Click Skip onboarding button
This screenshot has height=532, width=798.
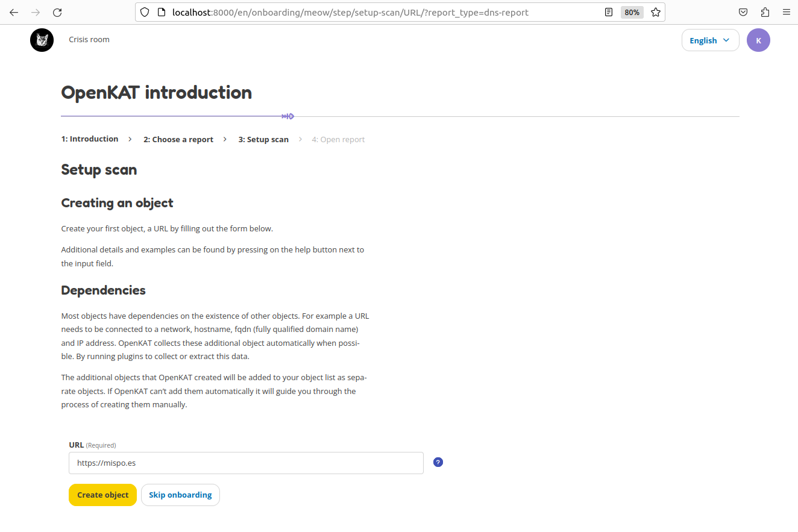coord(180,495)
